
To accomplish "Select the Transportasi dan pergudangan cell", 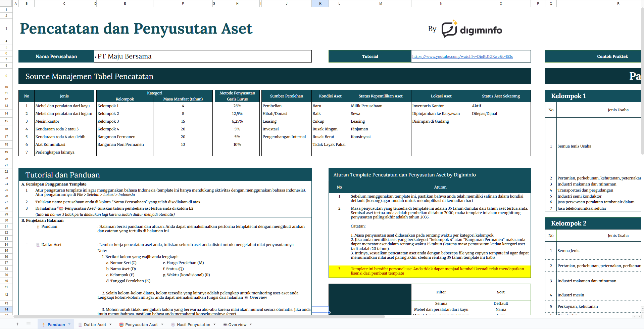I will tap(599, 190).
